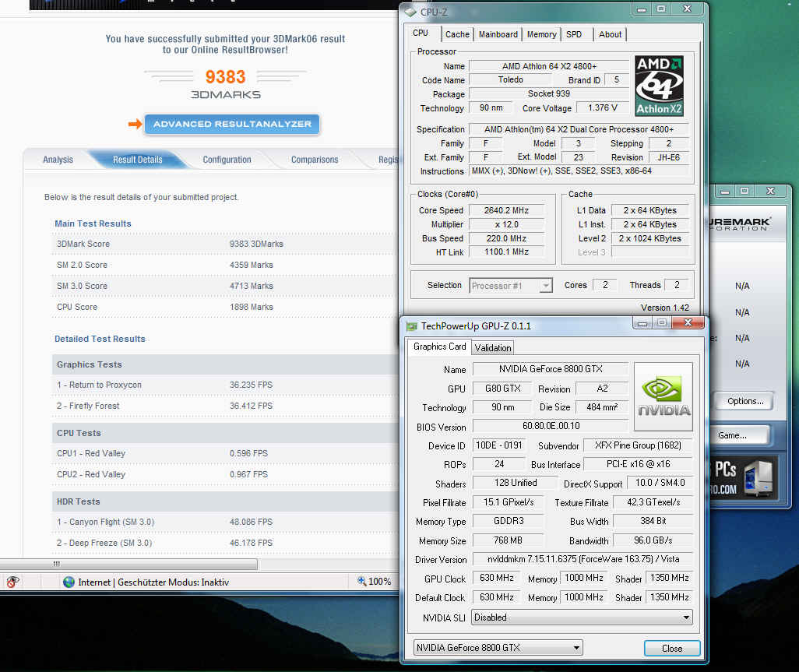Click the Bus Speed value 220.0 MHz
The image size is (799, 672).
[x=506, y=238]
